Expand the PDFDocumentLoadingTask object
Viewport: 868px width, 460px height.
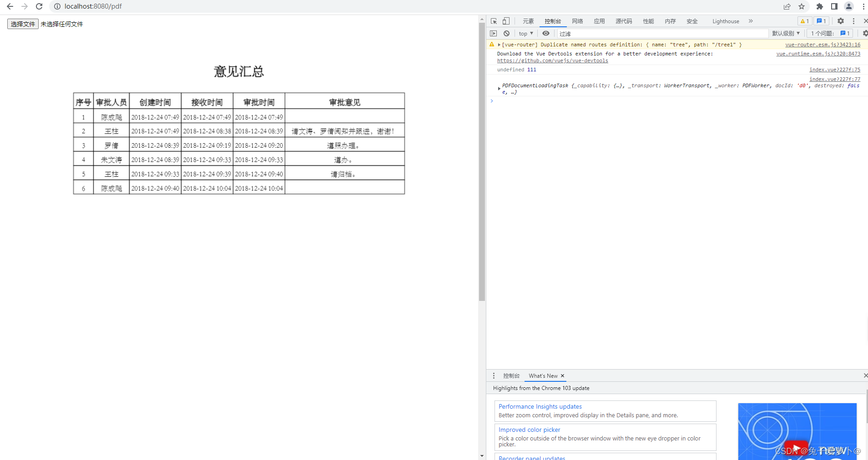click(x=499, y=88)
